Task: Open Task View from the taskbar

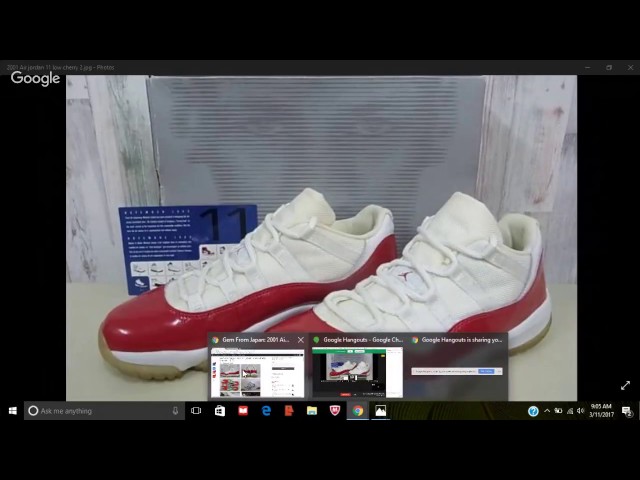Action: (196, 411)
